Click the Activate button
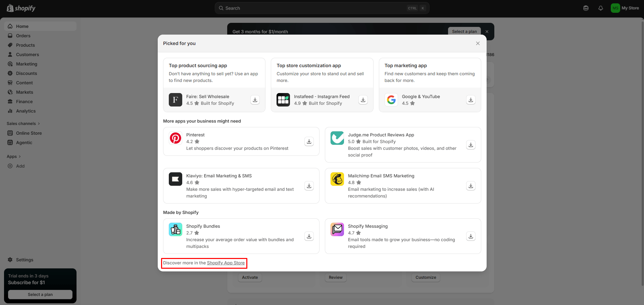This screenshot has height=305, width=644. [x=250, y=277]
